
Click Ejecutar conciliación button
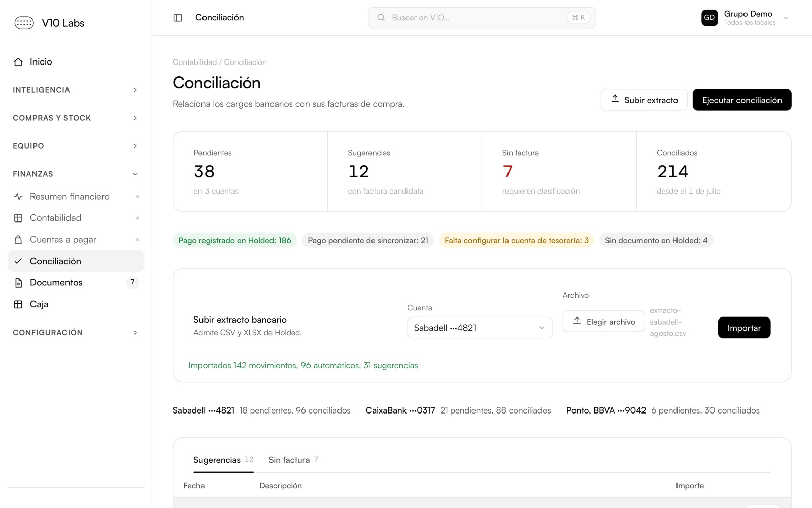coord(742,100)
